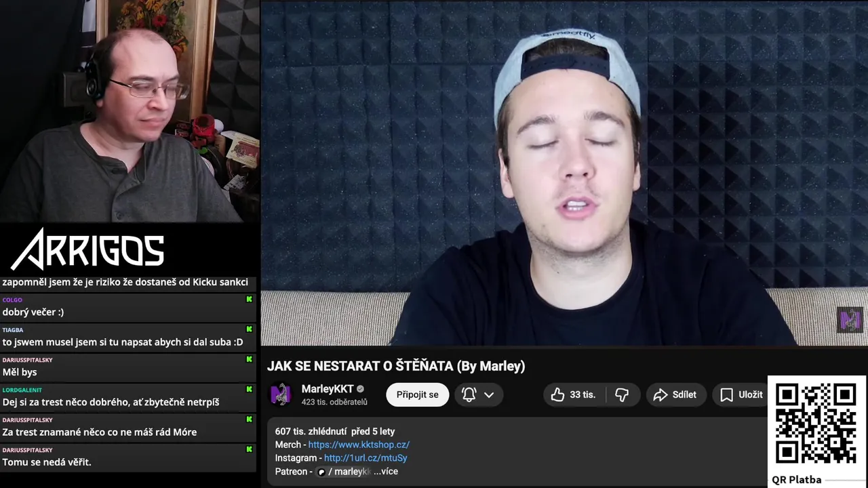The height and width of the screenshot is (488, 868).
Task: Click the Kick badge next to LORDGALENIT
Action: click(x=249, y=390)
